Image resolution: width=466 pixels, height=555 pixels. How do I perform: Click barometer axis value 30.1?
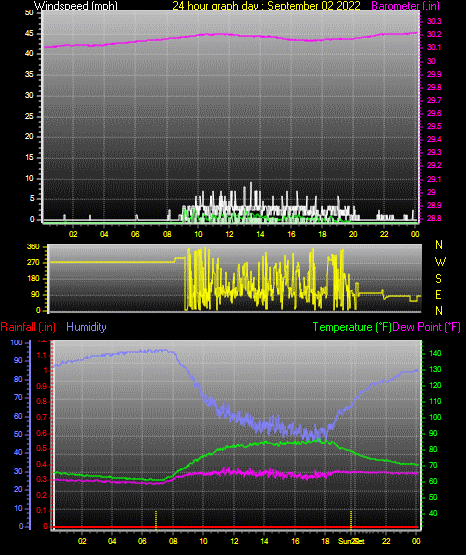pyautogui.click(x=434, y=47)
